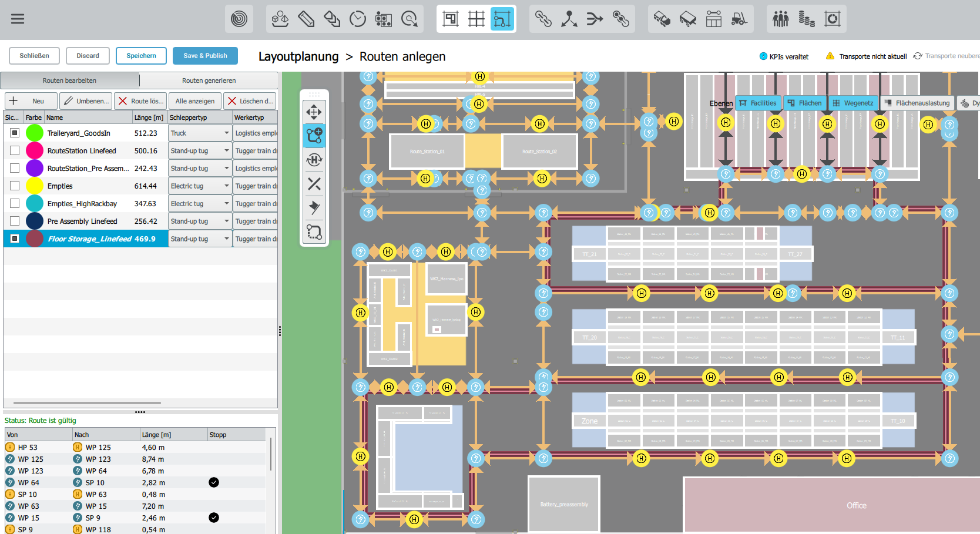980x534 pixels.
Task: Toggle visibility checkbox for Traileryard_GoodsIn
Action: coord(15,133)
